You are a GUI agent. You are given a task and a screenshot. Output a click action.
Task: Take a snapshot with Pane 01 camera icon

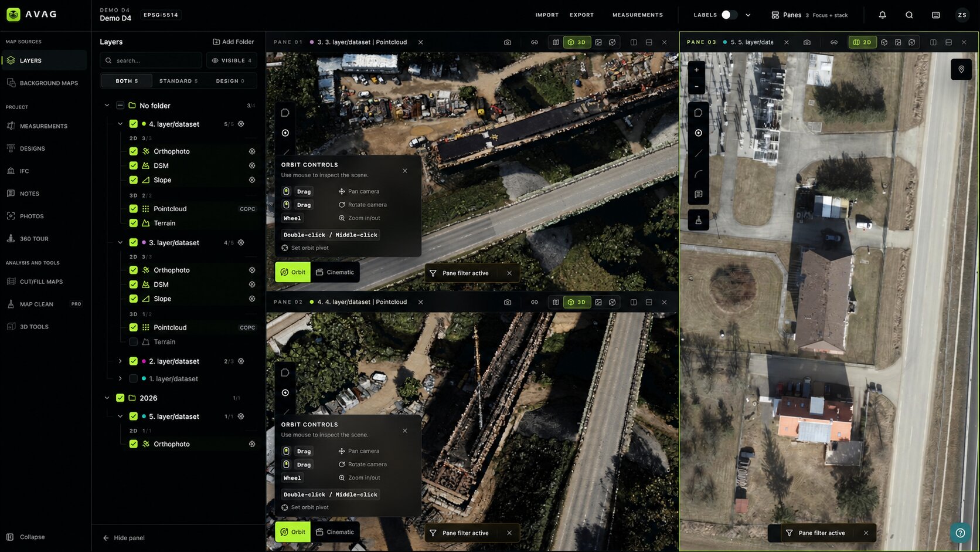point(508,42)
